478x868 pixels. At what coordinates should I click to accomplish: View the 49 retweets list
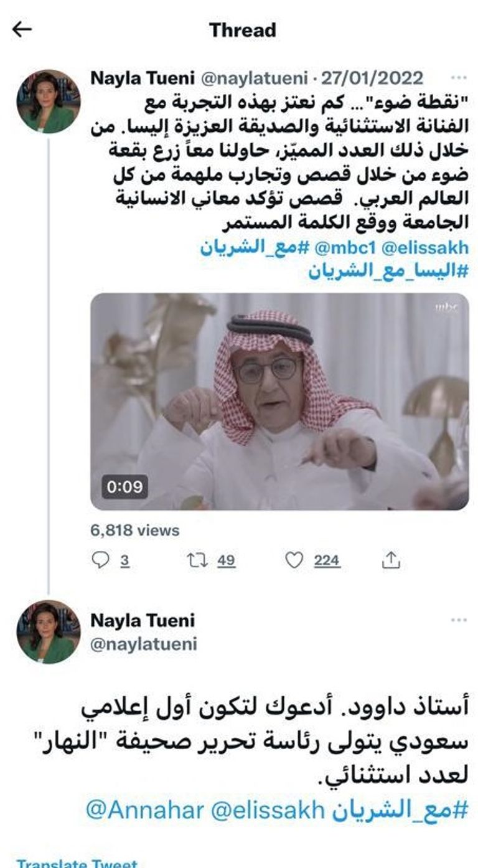click(227, 560)
